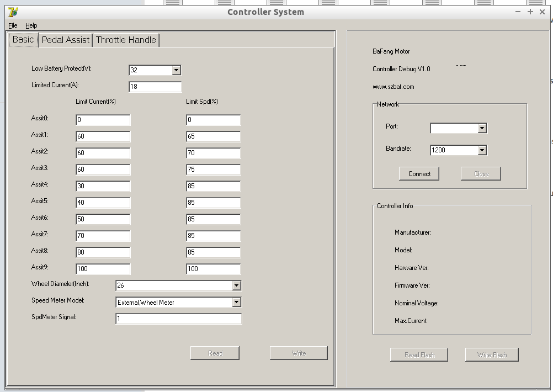Click the Harware Ver: label
The width and height of the screenshot is (553, 392).
(x=412, y=268)
